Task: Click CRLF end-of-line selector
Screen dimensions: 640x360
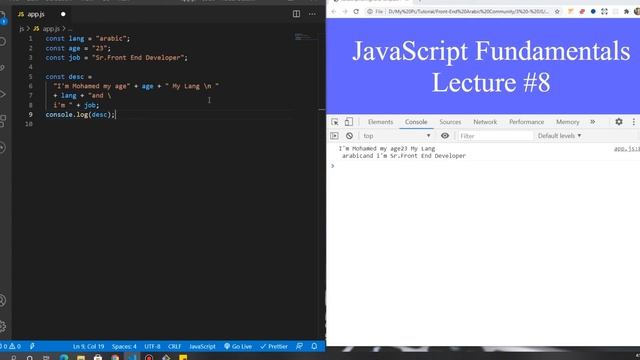Action: click(x=174, y=346)
